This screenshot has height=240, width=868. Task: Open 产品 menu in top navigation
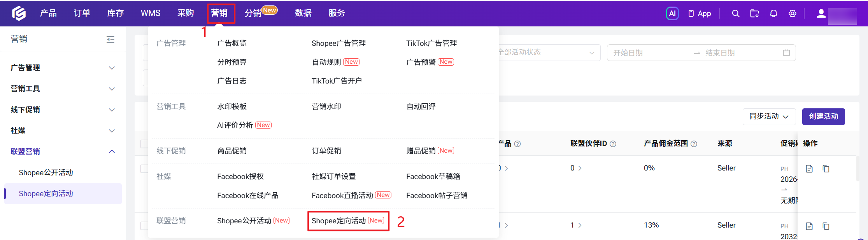tap(48, 13)
